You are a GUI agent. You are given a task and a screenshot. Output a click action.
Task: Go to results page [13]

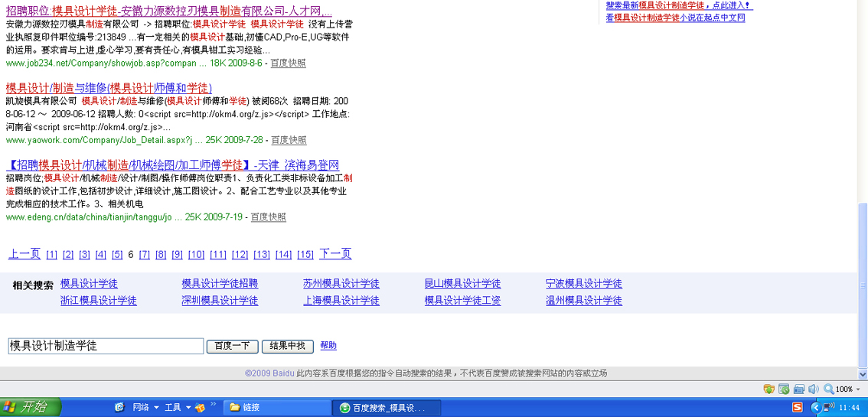click(x=262, y=254)
